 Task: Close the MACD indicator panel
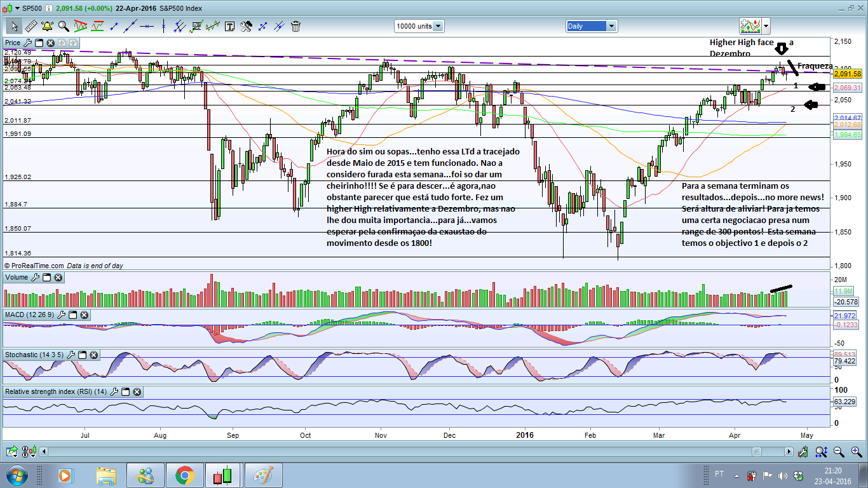(x=84, y=315)
